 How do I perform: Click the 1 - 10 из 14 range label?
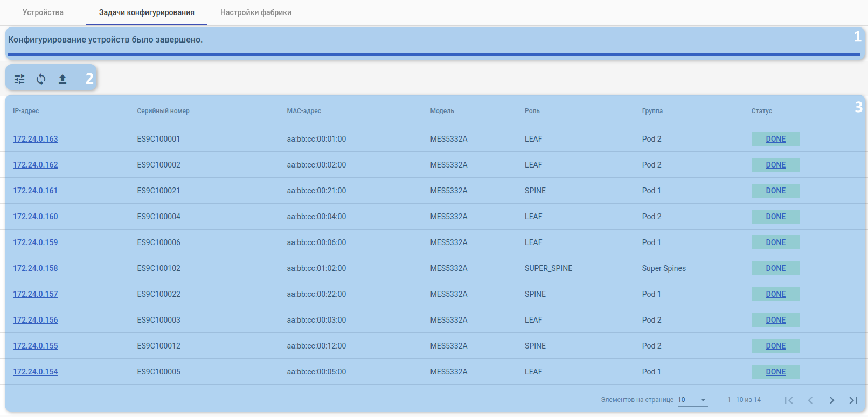[744, 400]
